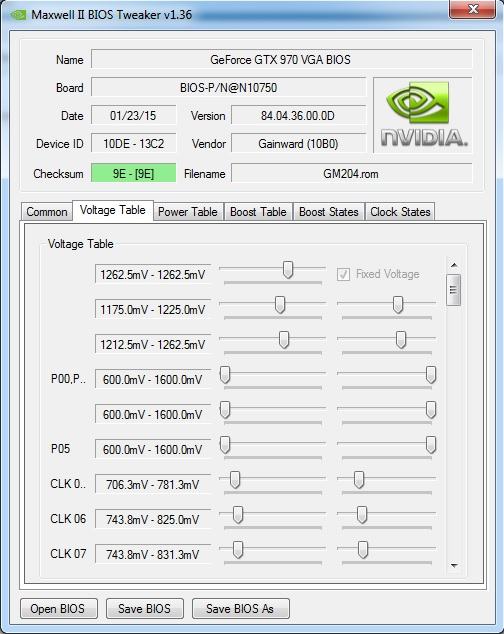Image resolution: width=504 pixels, height=634 pixels.
Task: Click min slider of the CLK 07 row
Action: click(238, 550)
